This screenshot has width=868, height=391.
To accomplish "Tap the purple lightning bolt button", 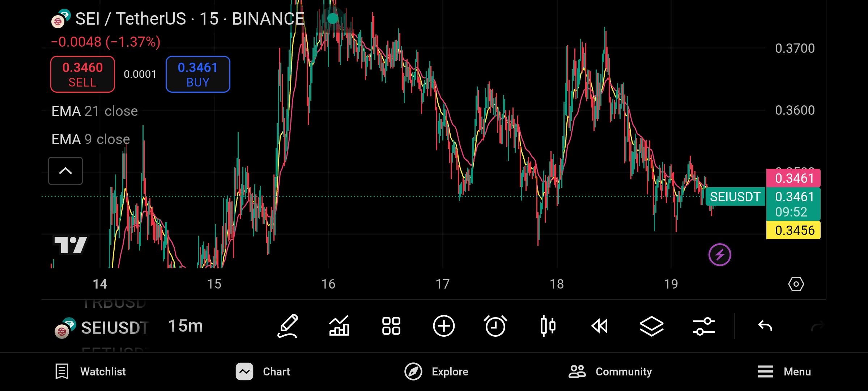I will point(720,255).
